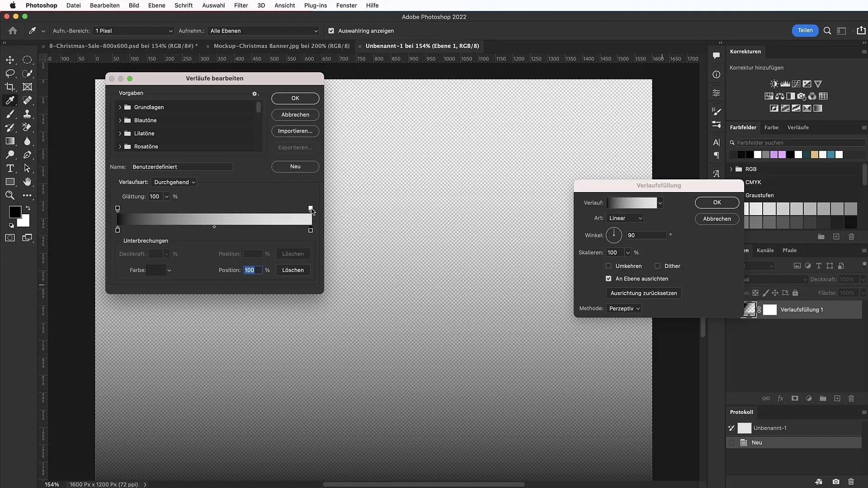Select the Crop tool icon
The image size is (868, 488).
10,86
